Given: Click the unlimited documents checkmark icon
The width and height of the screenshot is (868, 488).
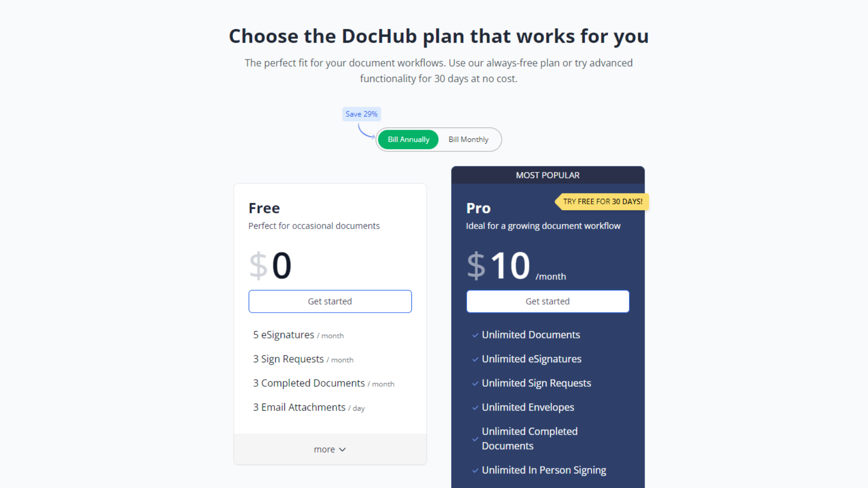Looking at the screenshot, I should click(474, 335).
